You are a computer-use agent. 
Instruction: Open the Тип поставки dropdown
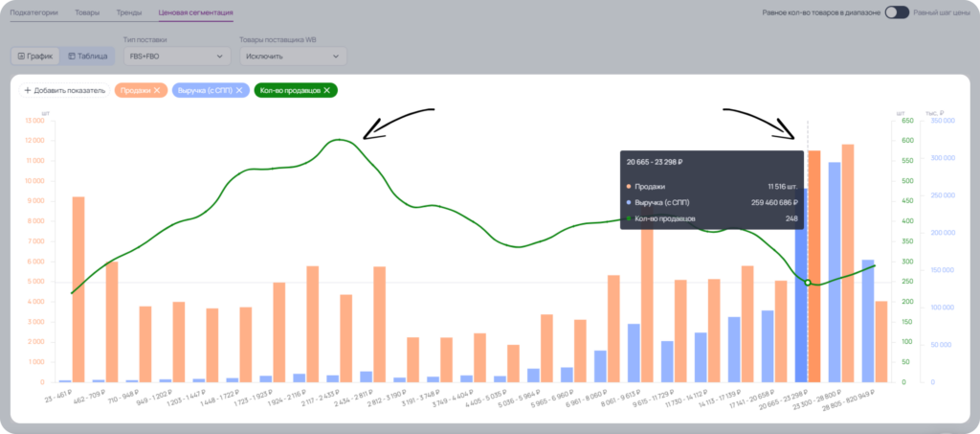coord(177,56)
